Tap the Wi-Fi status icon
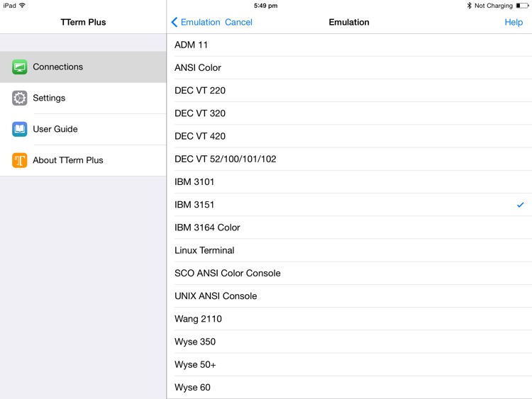 tap(23, 6)
